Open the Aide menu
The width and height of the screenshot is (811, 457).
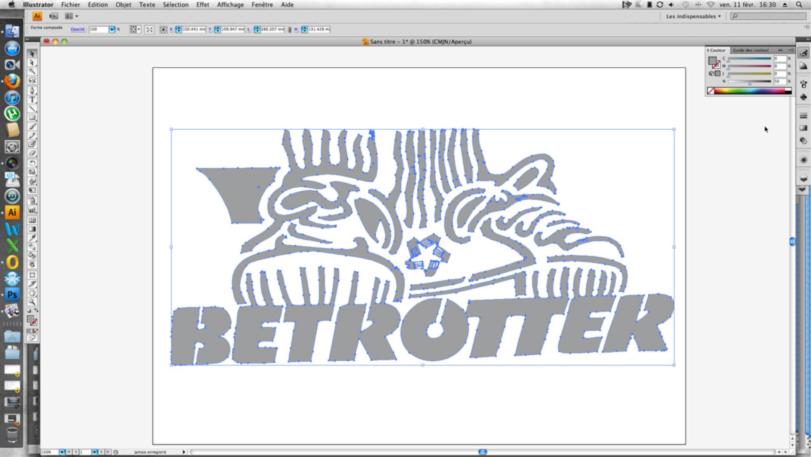pos(288,5)
